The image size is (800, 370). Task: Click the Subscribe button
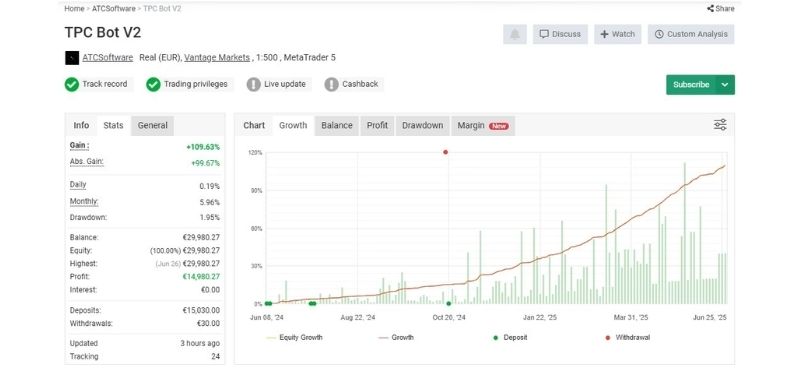pos(691,85)
